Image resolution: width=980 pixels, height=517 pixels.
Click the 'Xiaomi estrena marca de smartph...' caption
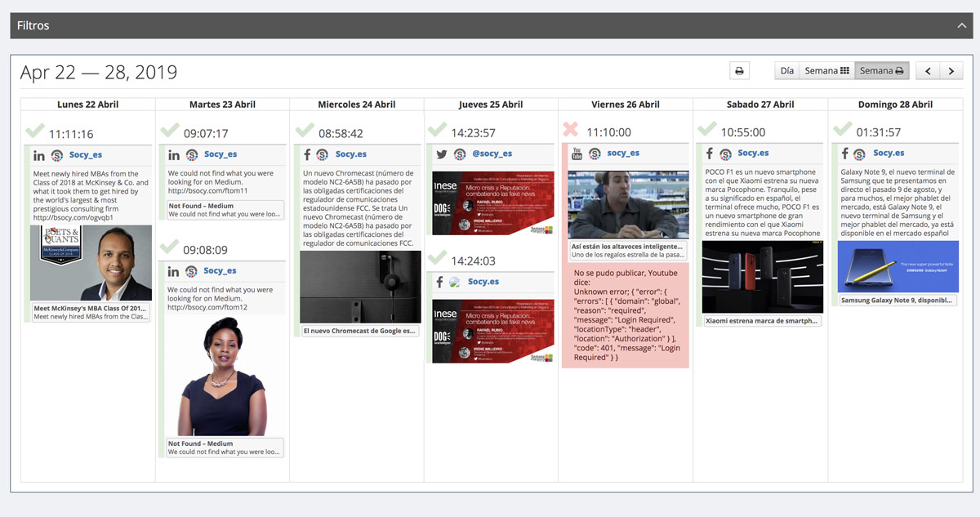[762, 321]
